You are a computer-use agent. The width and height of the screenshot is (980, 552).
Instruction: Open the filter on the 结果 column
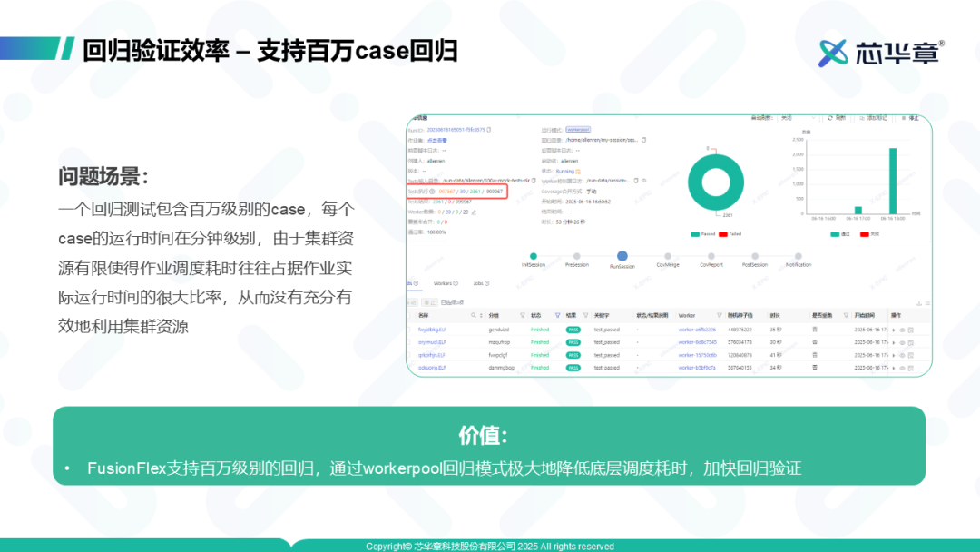585,315
